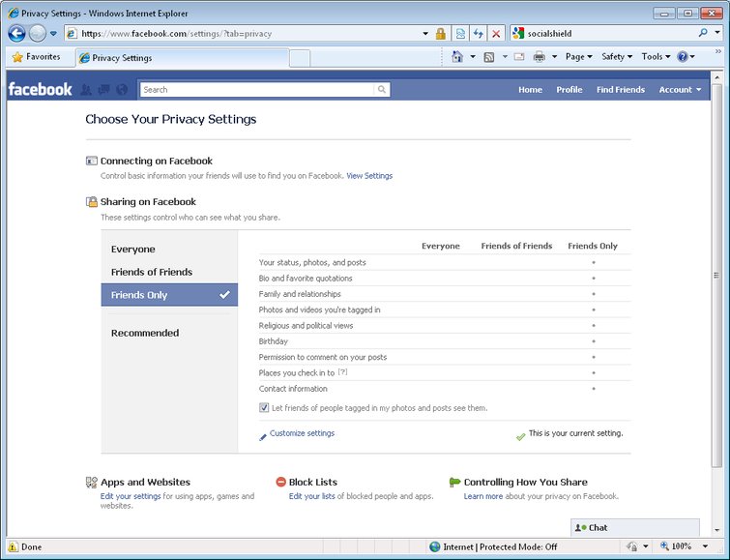Open the Account dropdown menu
730x560 pixels.
tap(680, 89)
